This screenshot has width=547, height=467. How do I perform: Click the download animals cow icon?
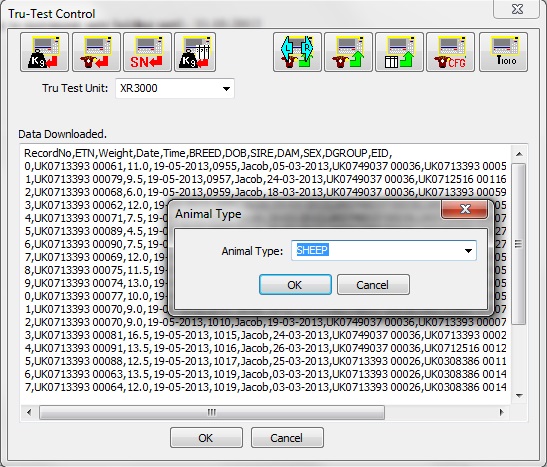[96, 52]
